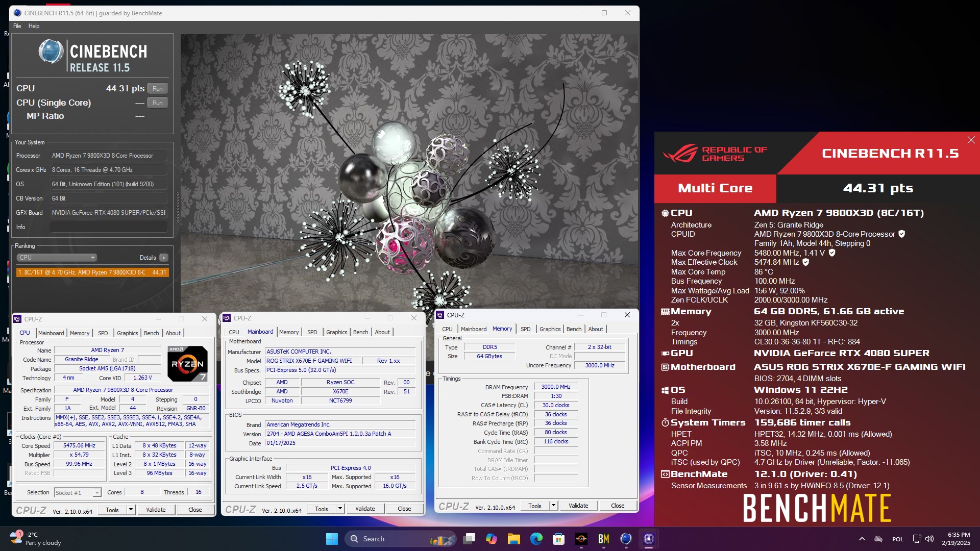Close the BenchMate overlay panel
The width and height of the screenshot is (980, 551).
tap(971, 140)
